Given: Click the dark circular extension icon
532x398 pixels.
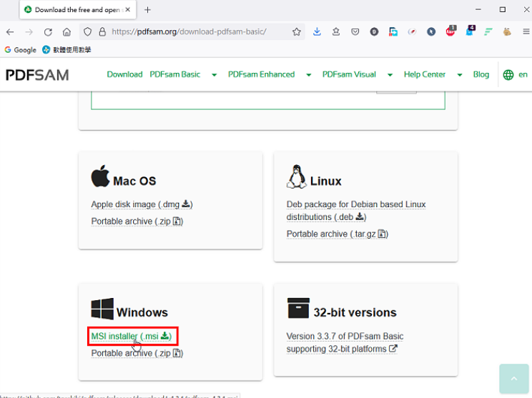Looking at the screenshot, I should point(374,32).
